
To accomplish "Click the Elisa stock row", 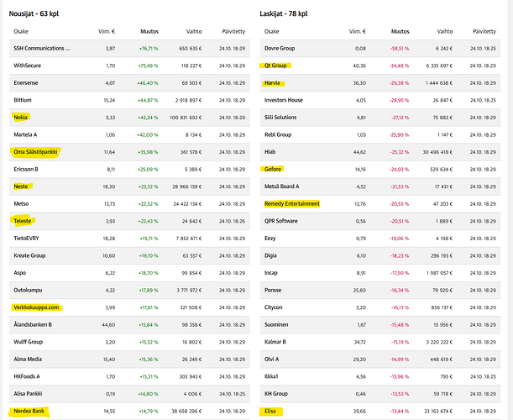I will (270, 411).
